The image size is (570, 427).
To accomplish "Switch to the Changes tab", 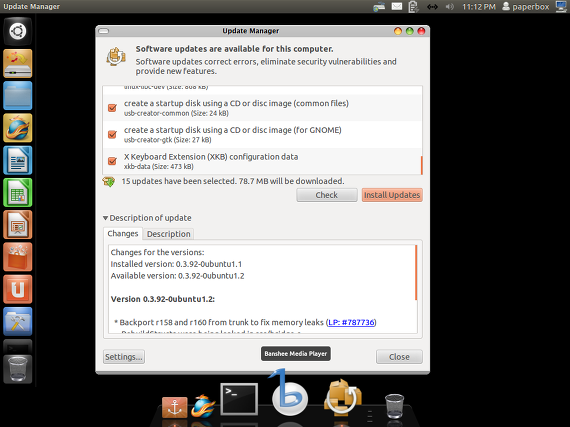I will click(x=123, y=234).
